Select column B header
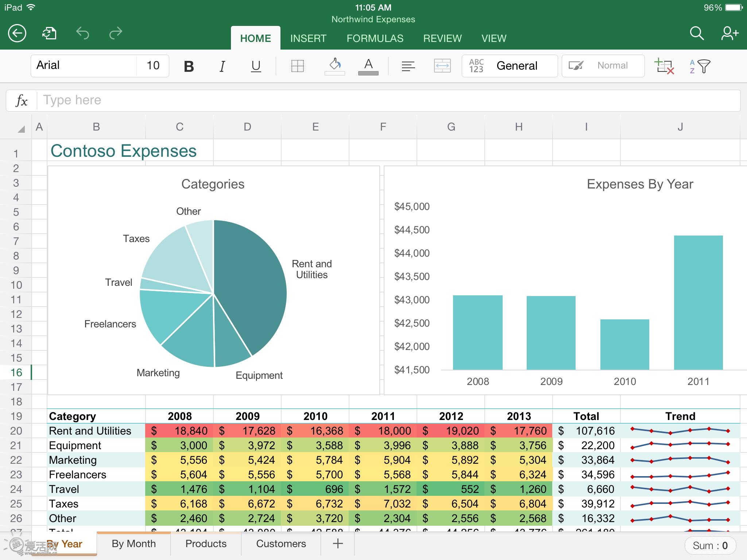Image resolution: width=747 pixels, height=560 pixels. coord(96,127)
